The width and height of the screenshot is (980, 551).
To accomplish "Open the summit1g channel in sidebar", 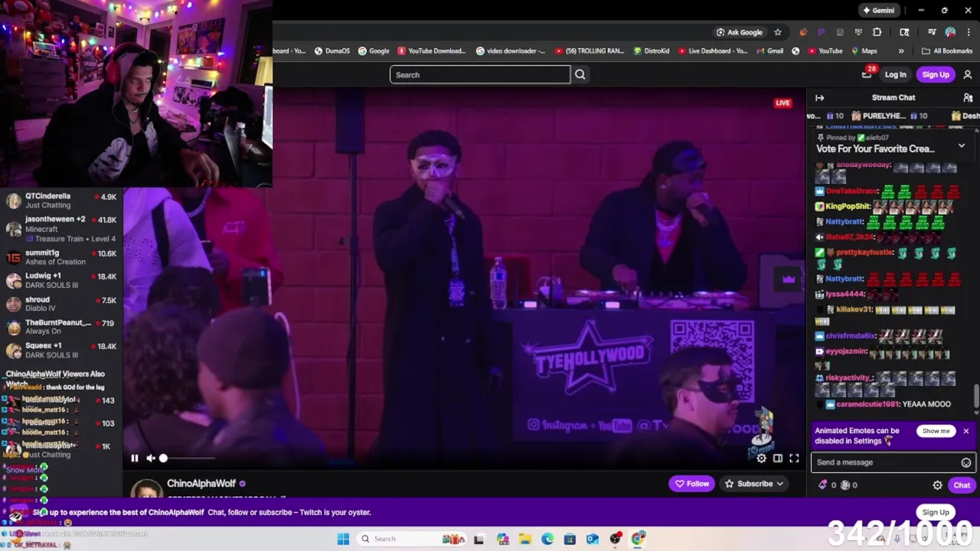I will pos(61,257).
